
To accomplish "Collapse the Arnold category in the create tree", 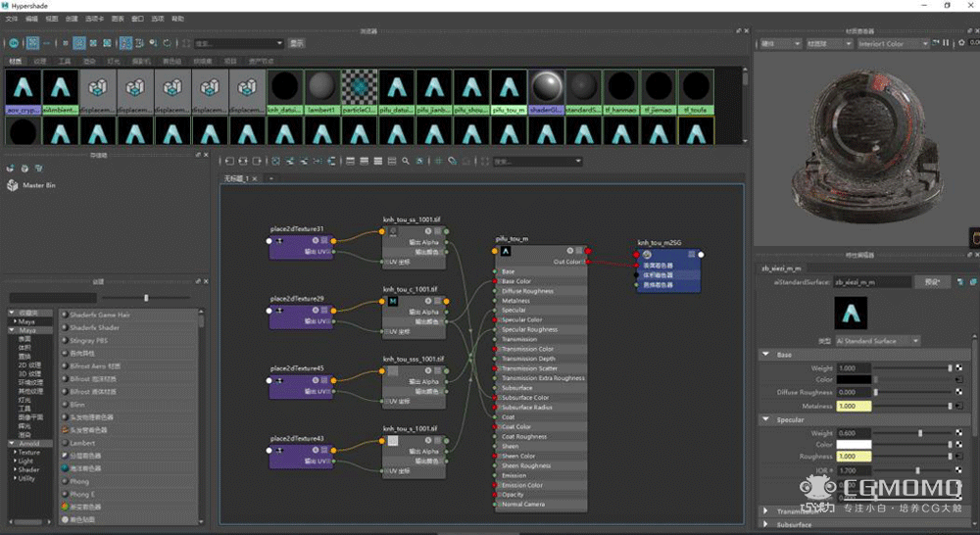I will pos(12,443).
